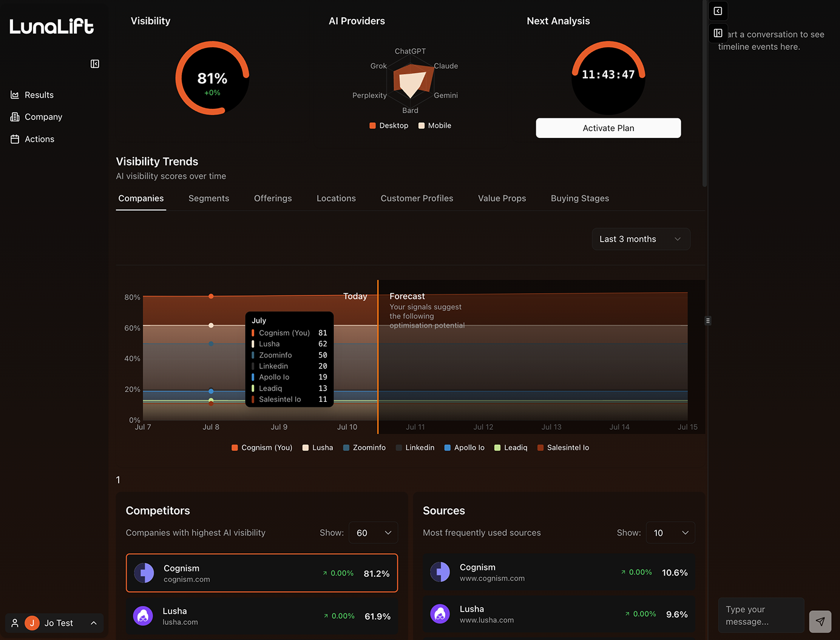Open the Cognism competitor row

tap(262, 573)
